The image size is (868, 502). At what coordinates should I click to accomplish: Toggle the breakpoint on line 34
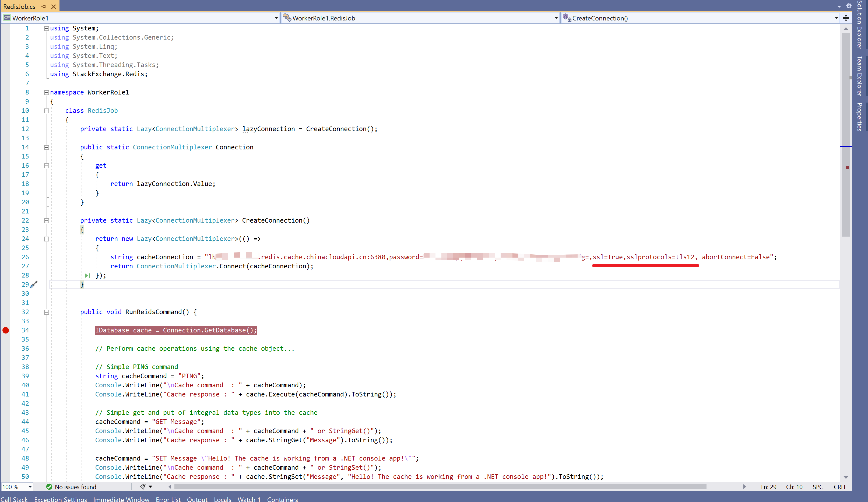[x=5, y=330]
